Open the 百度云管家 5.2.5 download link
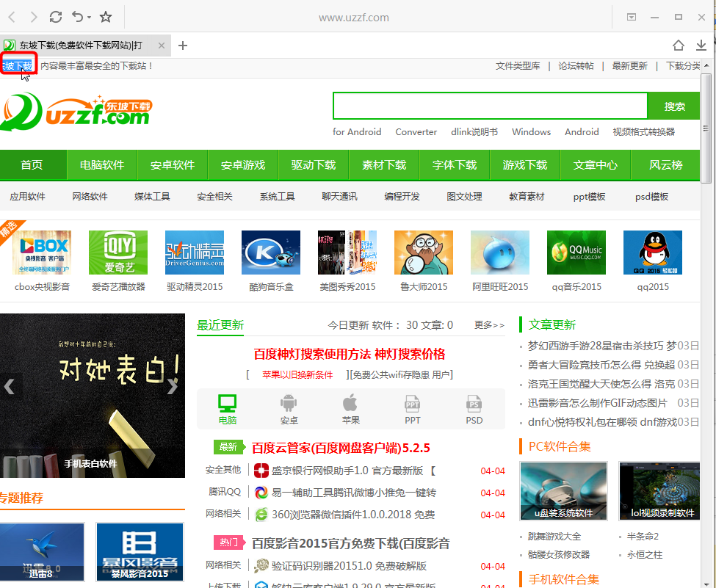Viewport: 716px width, 588px height. click(x=341, y=448)
